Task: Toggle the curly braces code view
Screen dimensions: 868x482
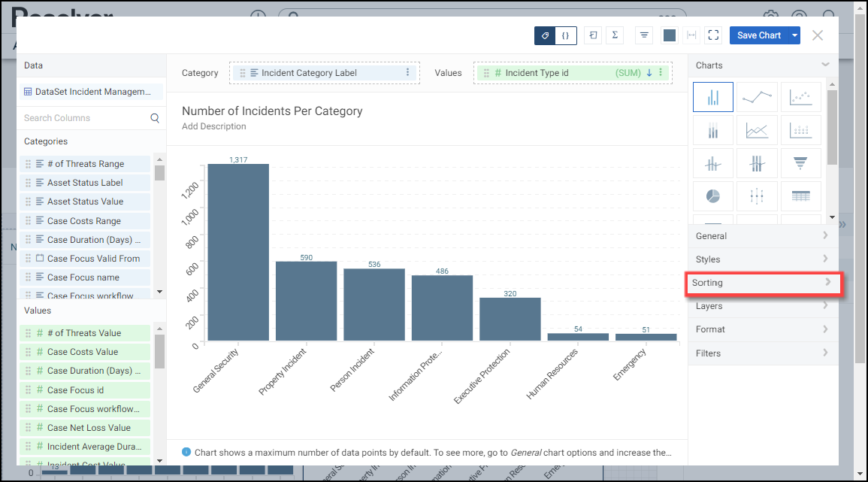Action: pyautogui.click(x=565, y=35)
